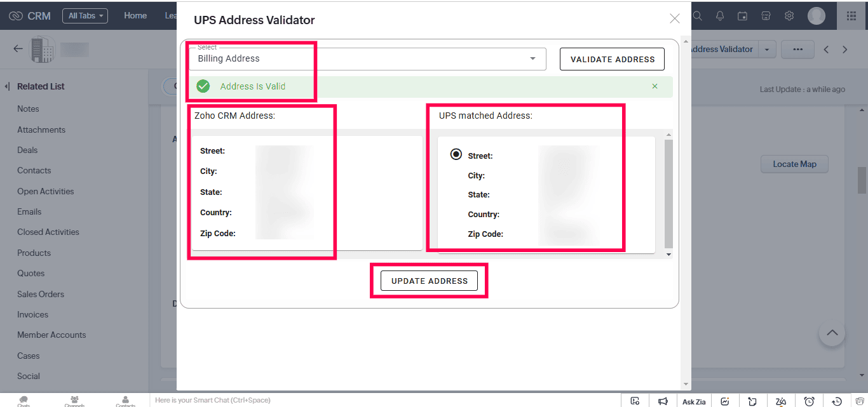Open Sales Orders related list
This screenshot has width=868, height=407.
click(41, 294)
